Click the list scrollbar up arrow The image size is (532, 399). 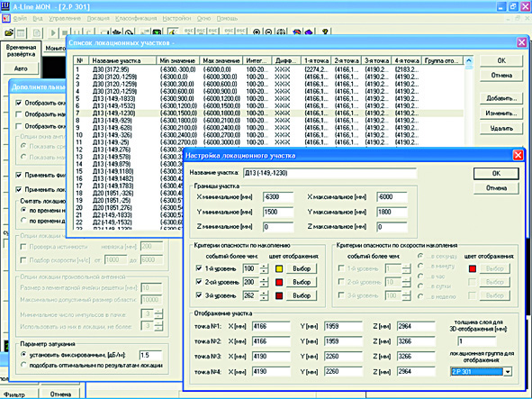tap(469, 61)
